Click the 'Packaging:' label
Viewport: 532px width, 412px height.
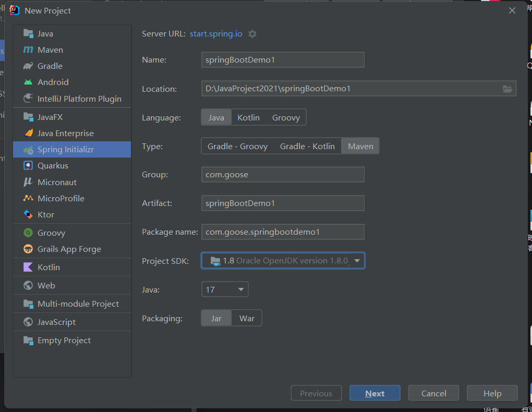[x=162, y=319]
